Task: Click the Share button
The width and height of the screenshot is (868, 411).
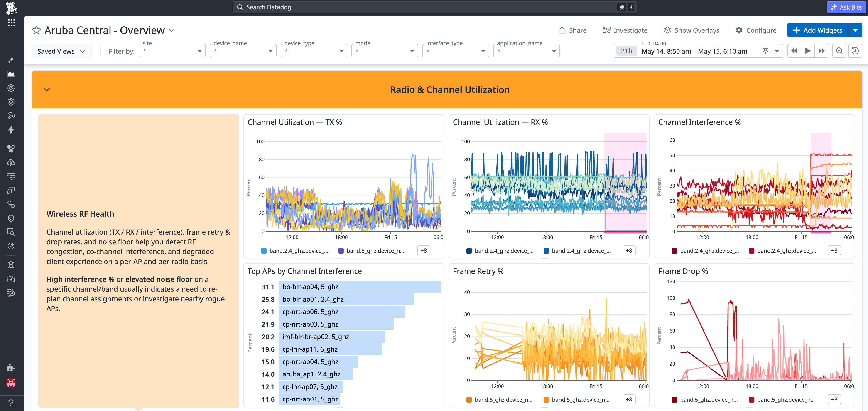Action: [572, 30]
